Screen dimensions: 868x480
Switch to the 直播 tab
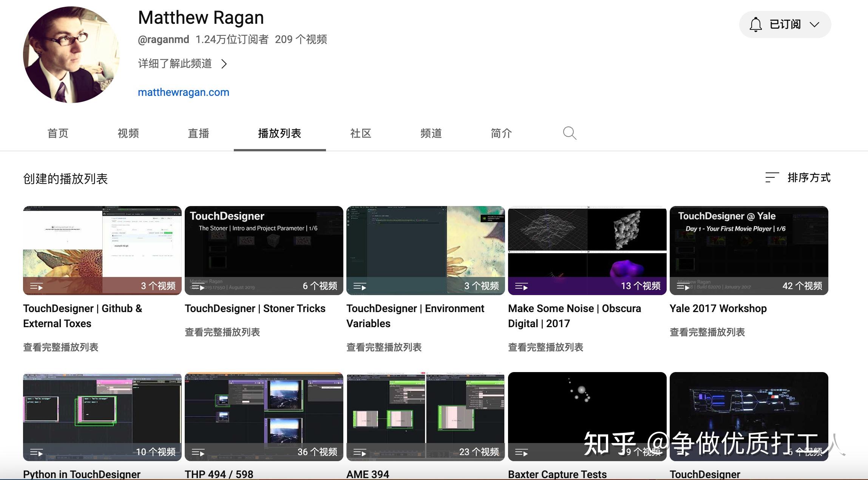[x=198, y=133]
